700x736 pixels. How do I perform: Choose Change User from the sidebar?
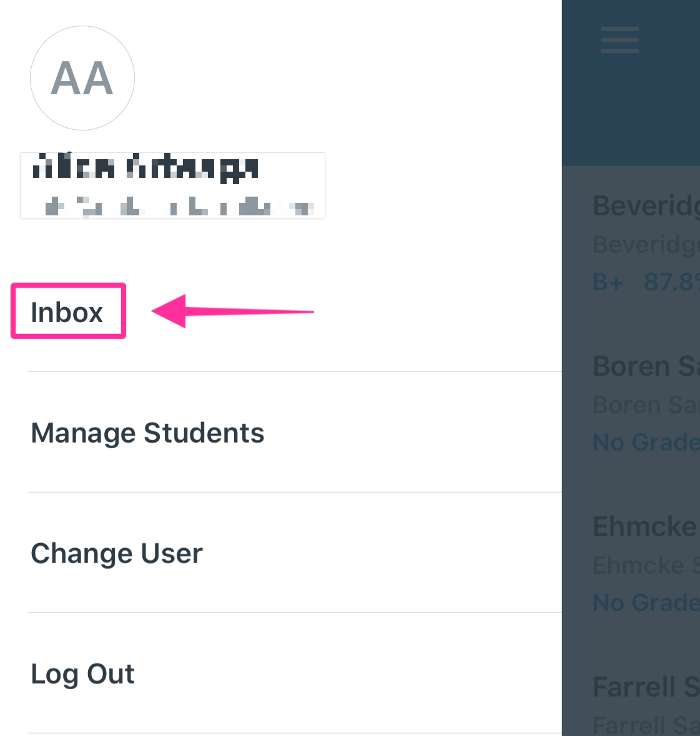pos(116,552)
